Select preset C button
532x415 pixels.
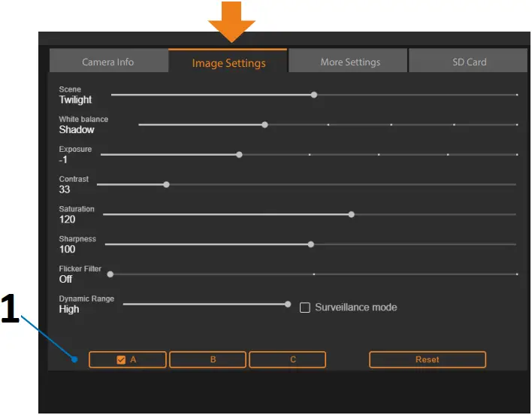[x=287, y=359]
